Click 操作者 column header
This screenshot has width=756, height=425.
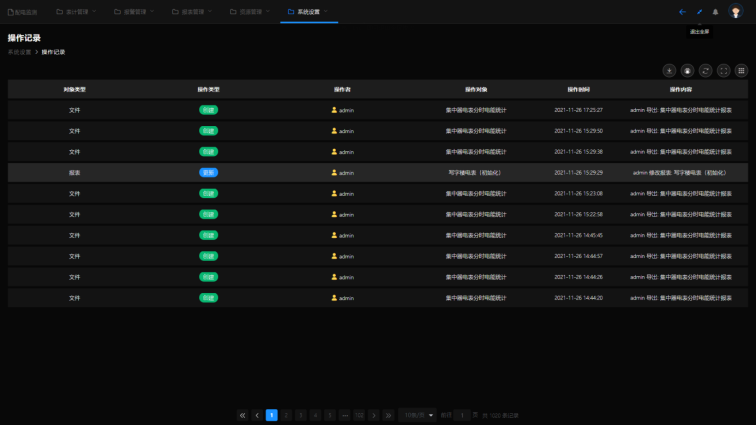342,90
